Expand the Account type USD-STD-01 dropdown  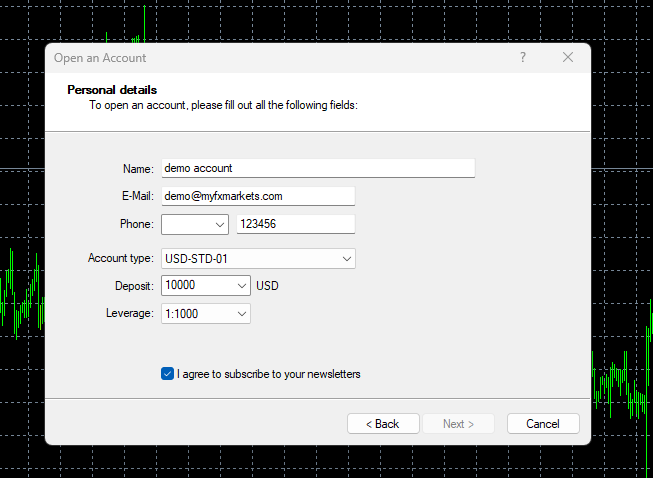pos(347,258)
